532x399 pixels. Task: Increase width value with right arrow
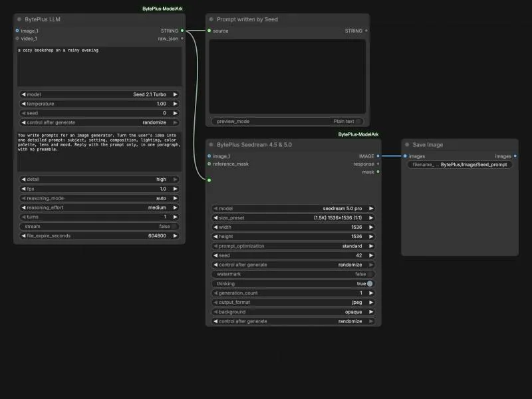click(371, 227)
